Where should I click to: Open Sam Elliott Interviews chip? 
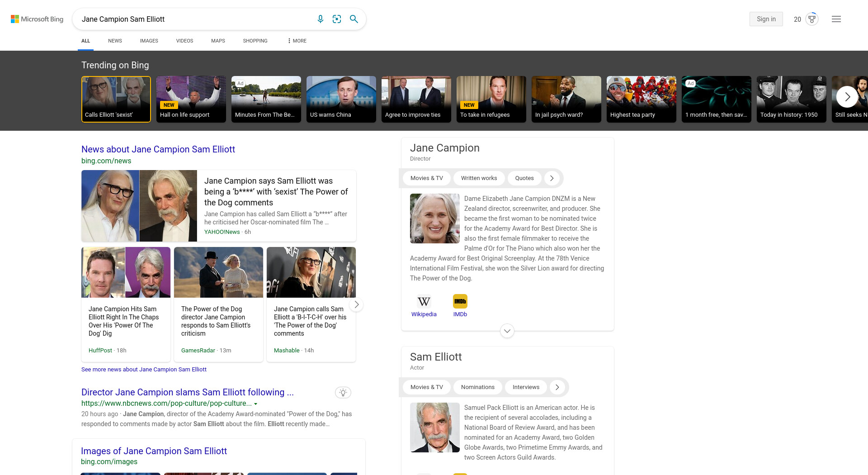pyautogui.click(x=526, y=387)
